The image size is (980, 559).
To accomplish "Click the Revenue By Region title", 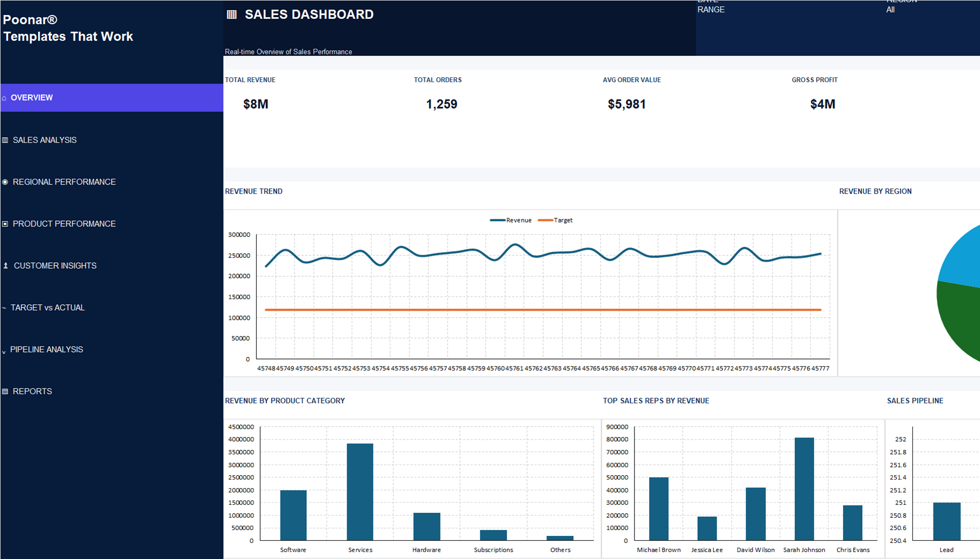I will click(x=875, y=191).
